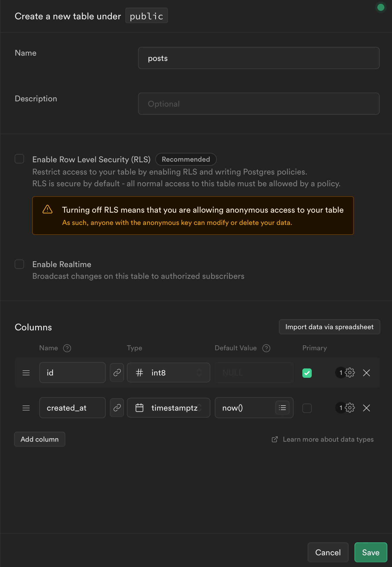Enable the Row Level Security checkbox
The height and width of the screenshot is (567, 392).
19,159
